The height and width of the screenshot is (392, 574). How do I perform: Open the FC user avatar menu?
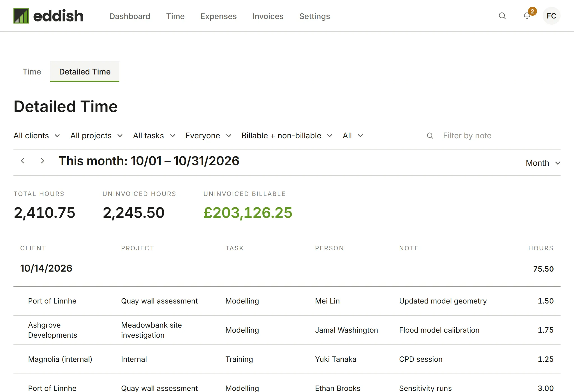pos(551,16)
